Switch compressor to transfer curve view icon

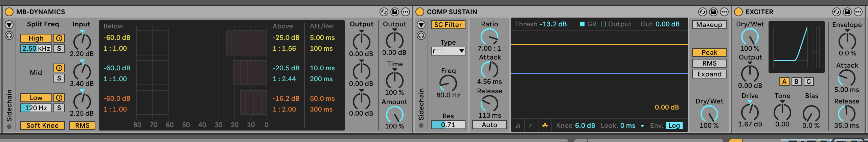(531, 125)
